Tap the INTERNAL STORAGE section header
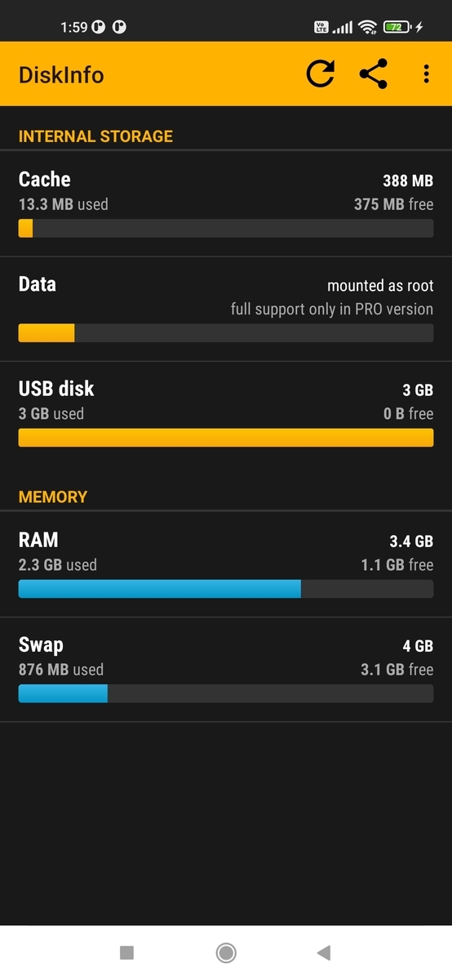The image size is (452, 980). pos(95,136)
